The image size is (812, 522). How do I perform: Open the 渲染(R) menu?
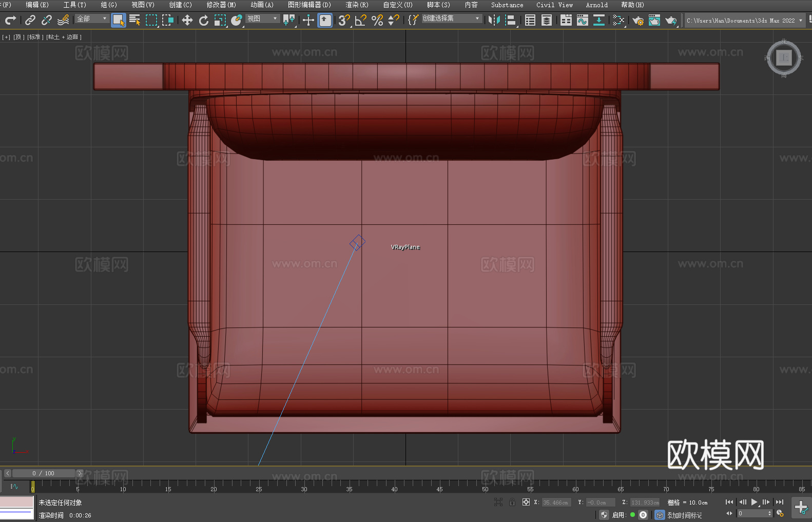coord(357,5)
